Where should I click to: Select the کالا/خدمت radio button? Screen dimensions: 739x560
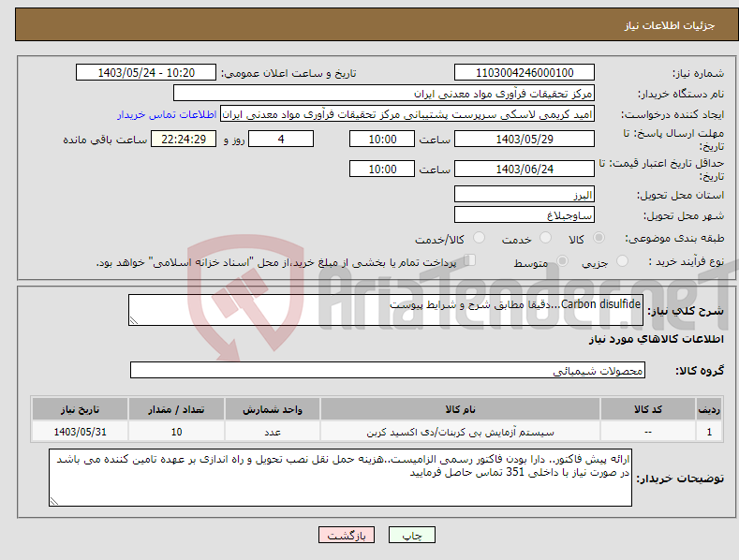point(479,238)
